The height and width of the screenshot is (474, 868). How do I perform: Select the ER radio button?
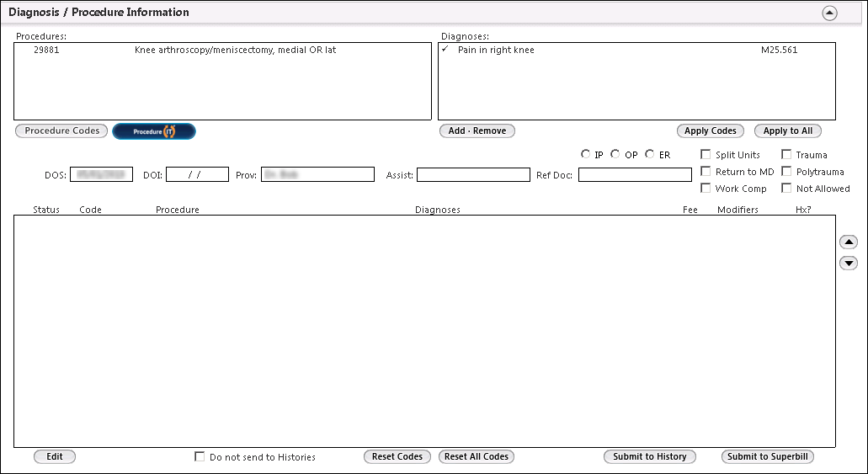pyautogui.click(x=649, y=155)
